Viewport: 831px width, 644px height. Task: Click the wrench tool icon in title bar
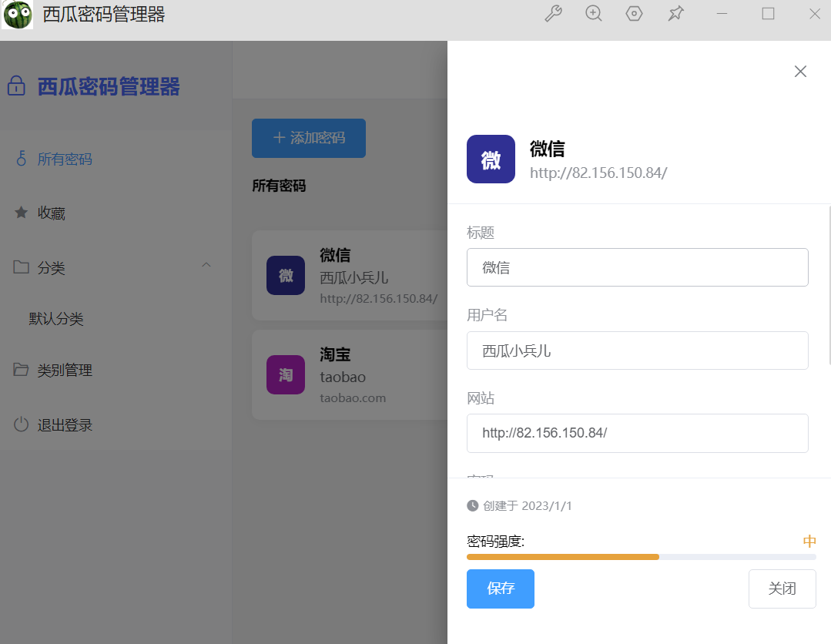[x=553, y=13]
